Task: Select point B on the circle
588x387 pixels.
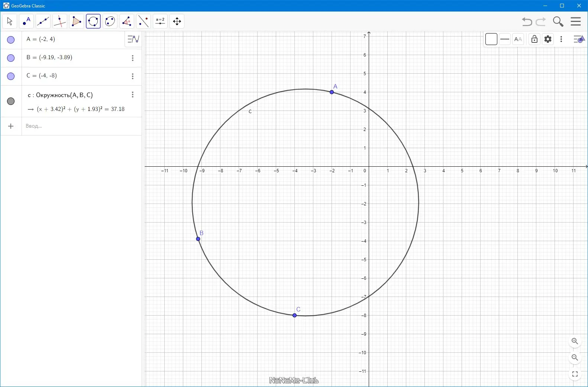Action: click(x=198, y=239)
